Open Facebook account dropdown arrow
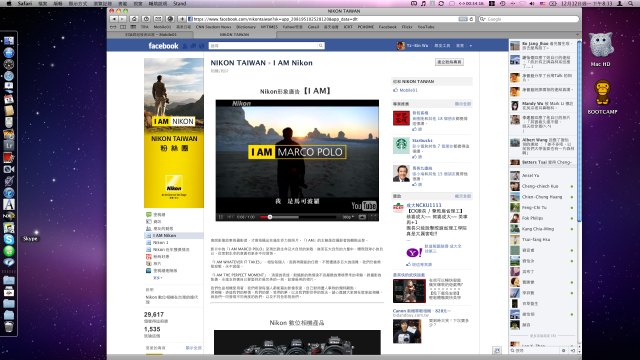Screen dimensions: 640x360 (x=471, y=46)
